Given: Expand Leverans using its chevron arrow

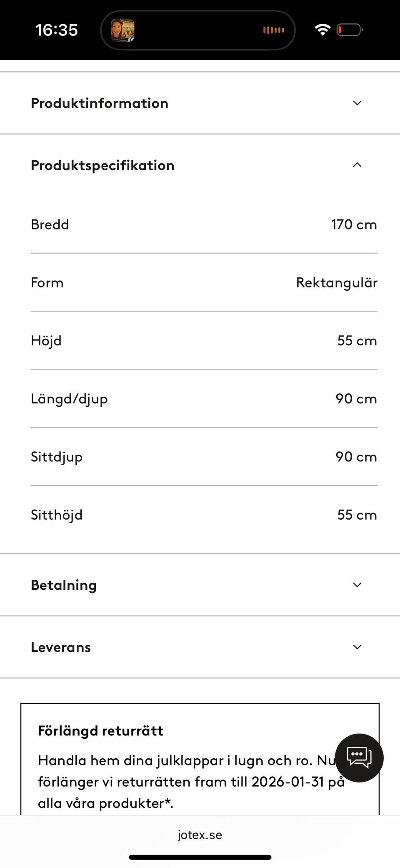Looking at the screenshot, I should 357,647.
